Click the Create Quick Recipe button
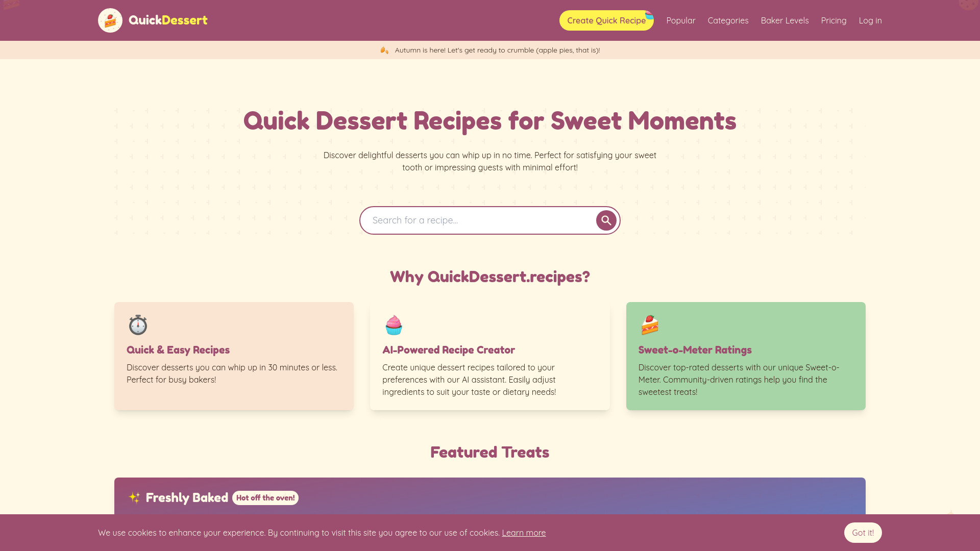The image size is (980, 551). 606,20
